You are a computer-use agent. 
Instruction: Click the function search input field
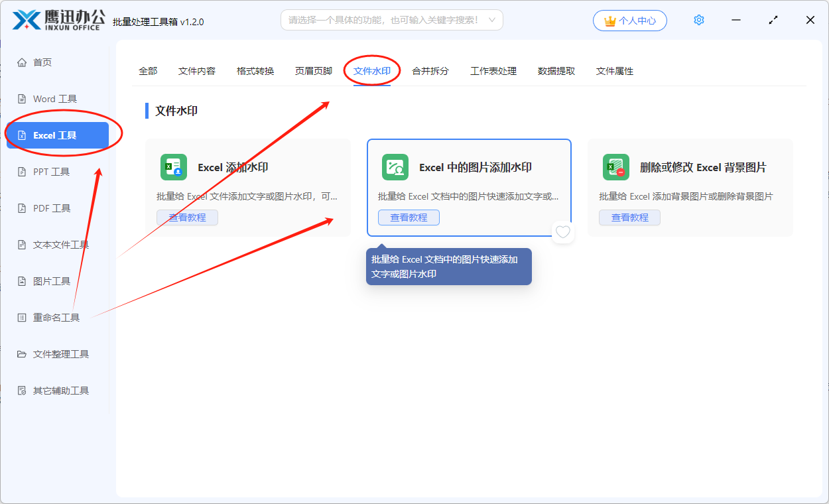click(383, 20)
